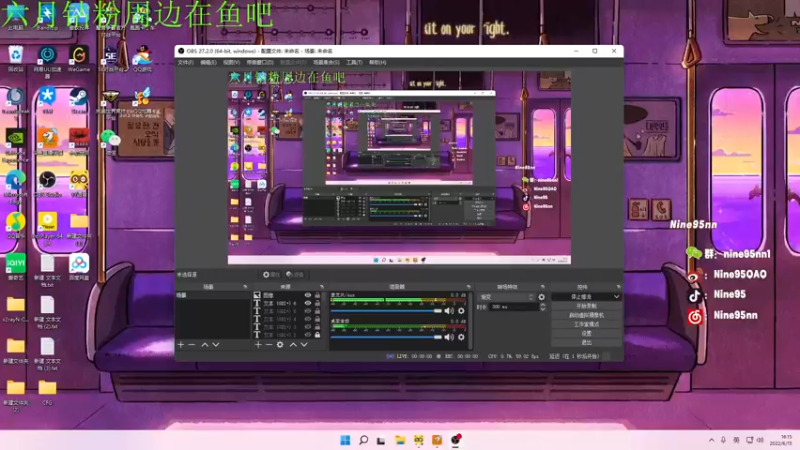This screenshot has height=450, width=800.
Task: Open Microsoft Edge desktop shortcut
Action: [15, 187]
